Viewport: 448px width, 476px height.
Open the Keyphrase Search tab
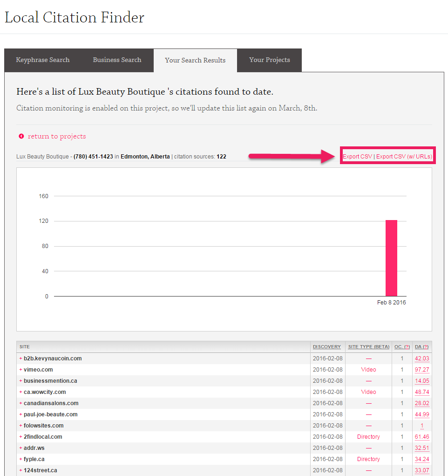click(42, 60)
